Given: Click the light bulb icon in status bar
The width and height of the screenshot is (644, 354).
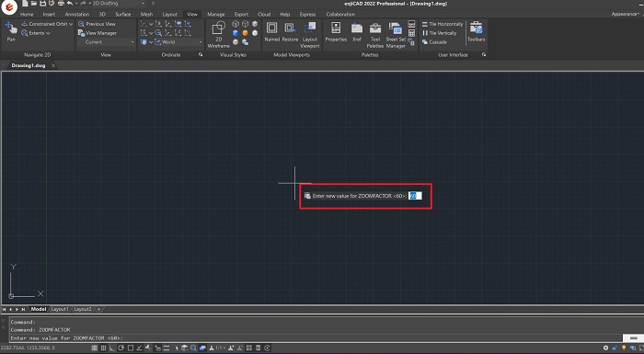Looking at the screenshot, I should tap(624, 348).
